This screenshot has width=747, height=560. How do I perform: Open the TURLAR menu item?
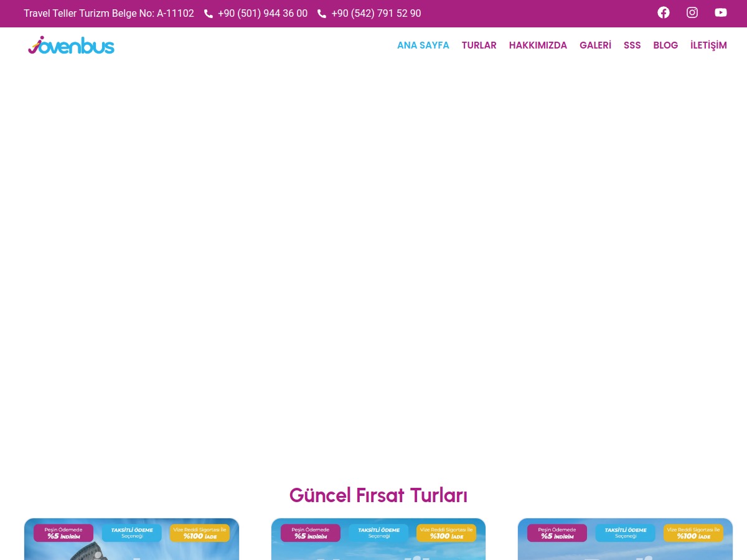coord(479,45)
